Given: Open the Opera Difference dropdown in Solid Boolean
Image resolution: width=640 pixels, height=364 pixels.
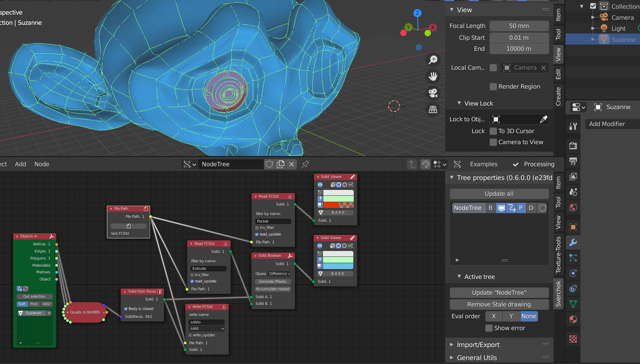Looking at the screenshot, I should pyautogui.click(x=280, y=274).
